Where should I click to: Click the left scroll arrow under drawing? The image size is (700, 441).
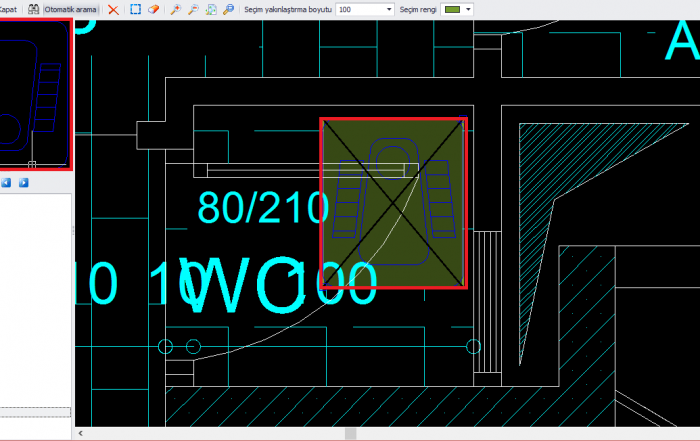click(x=81, y=434)
